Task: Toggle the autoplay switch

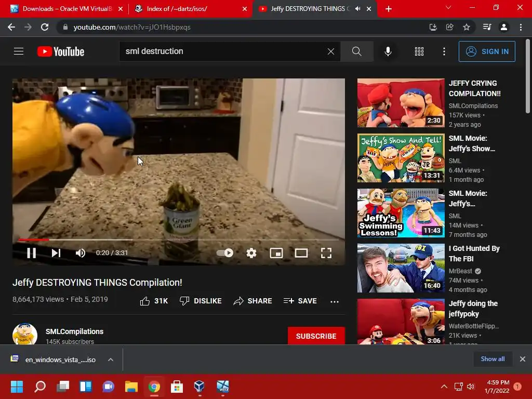Action: pyautogui.click(x=225, y=253)
